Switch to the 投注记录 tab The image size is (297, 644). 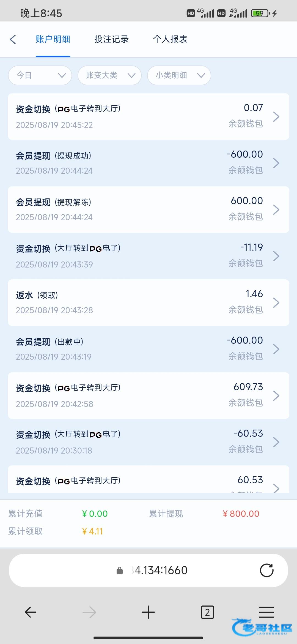click(112, 39)
